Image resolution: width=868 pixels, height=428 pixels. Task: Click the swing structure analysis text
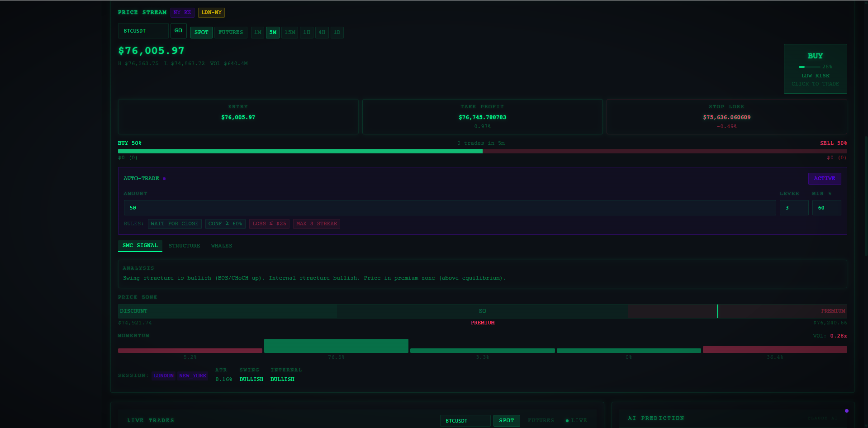[x=314, y=278]
